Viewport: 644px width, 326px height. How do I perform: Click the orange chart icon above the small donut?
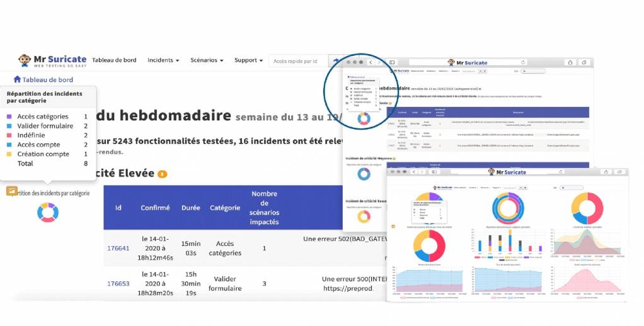pyautogui.click(x=11, y=191)
